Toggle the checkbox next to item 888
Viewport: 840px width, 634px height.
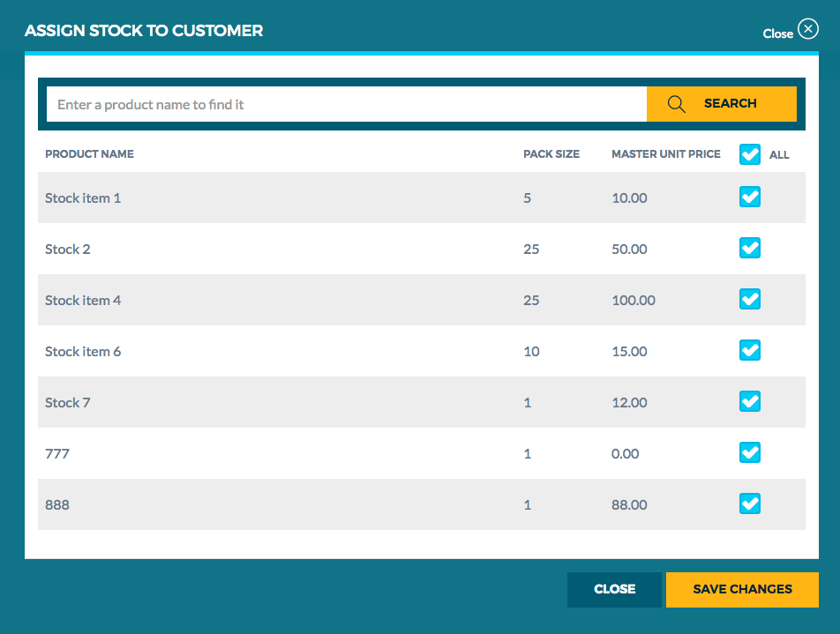pyautogui.click(x=749, y=503)
